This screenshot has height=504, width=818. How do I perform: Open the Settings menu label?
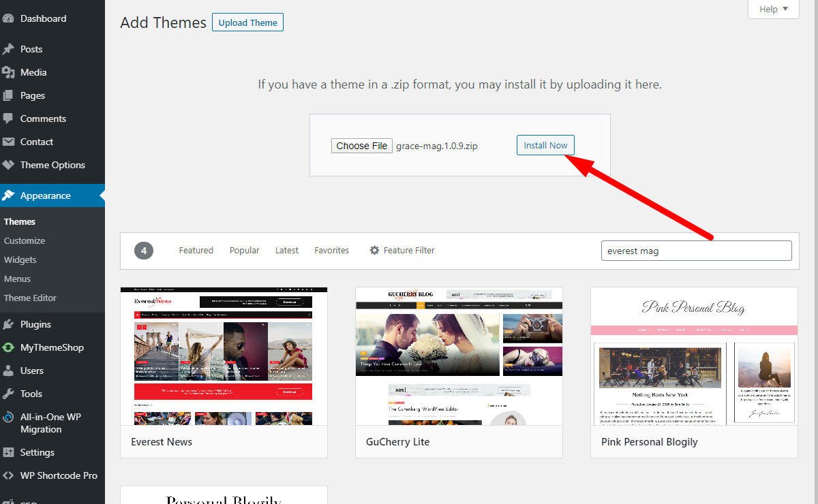pyautogui.click(x=37, y=452)
